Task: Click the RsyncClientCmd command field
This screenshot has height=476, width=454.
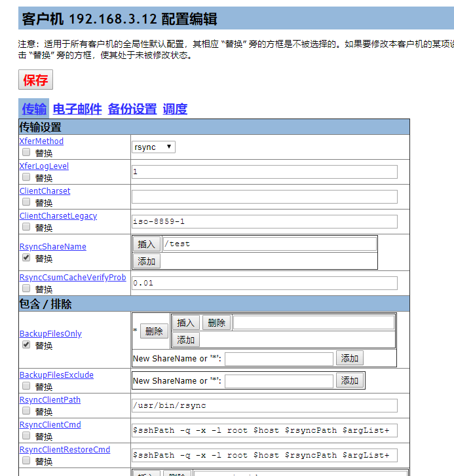Action: (265, 430)
